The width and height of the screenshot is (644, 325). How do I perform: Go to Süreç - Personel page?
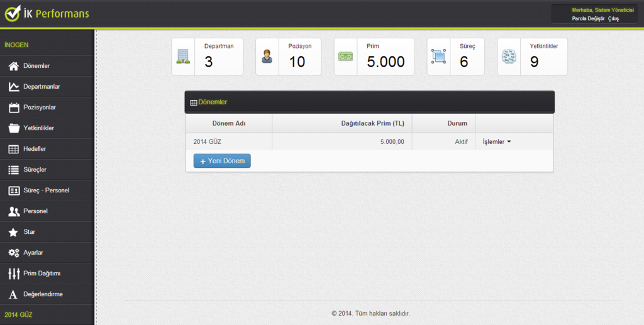[46, 190]
